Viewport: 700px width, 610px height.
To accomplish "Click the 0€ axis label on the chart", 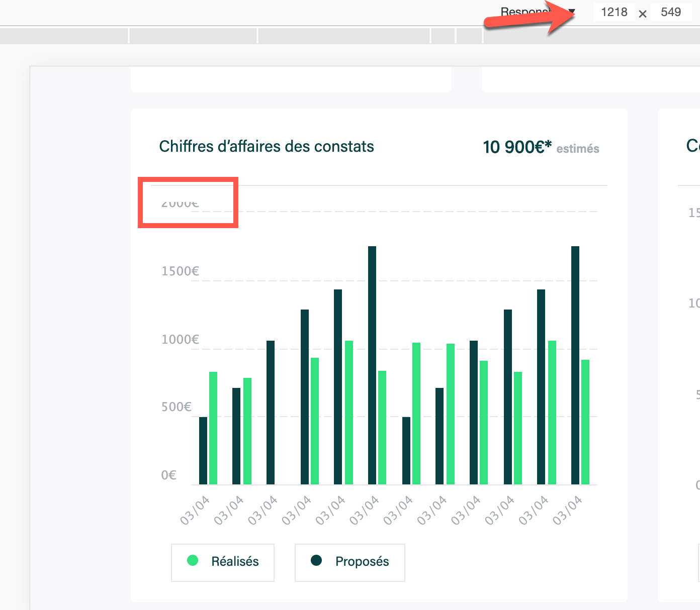I will coord(168,474).
